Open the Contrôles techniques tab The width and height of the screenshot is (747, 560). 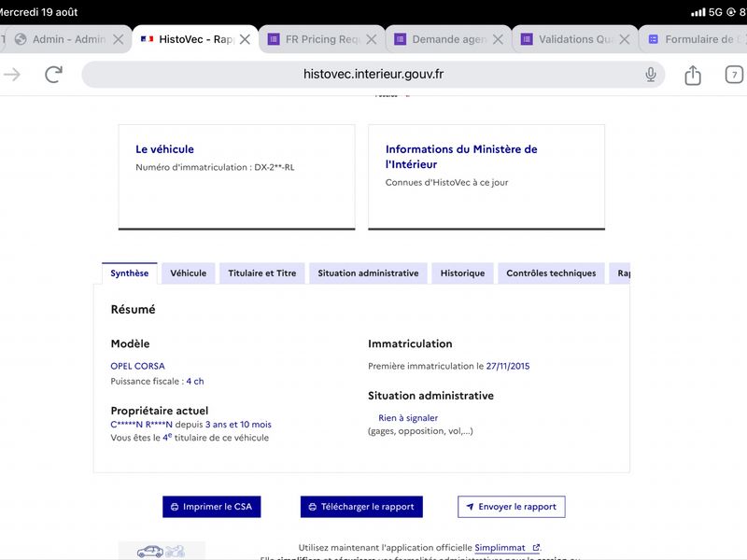(x=551, y=273)
